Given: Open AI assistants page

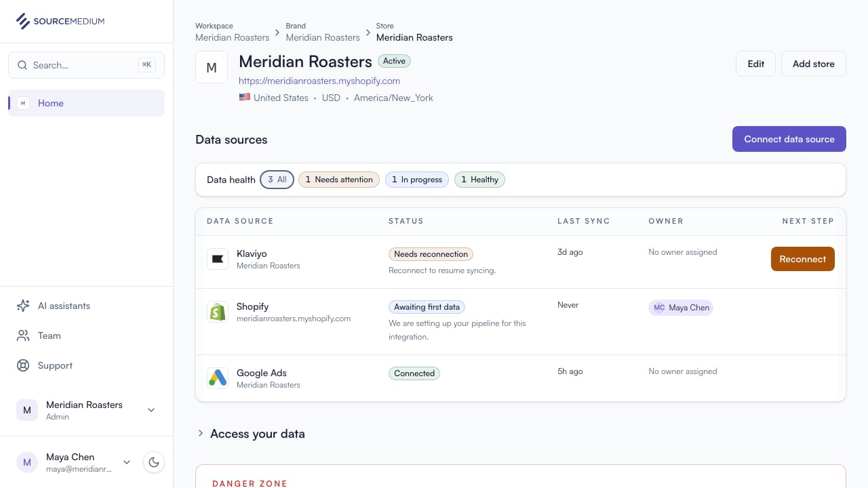Looking at the screenshot, I should tap(86, 306).
